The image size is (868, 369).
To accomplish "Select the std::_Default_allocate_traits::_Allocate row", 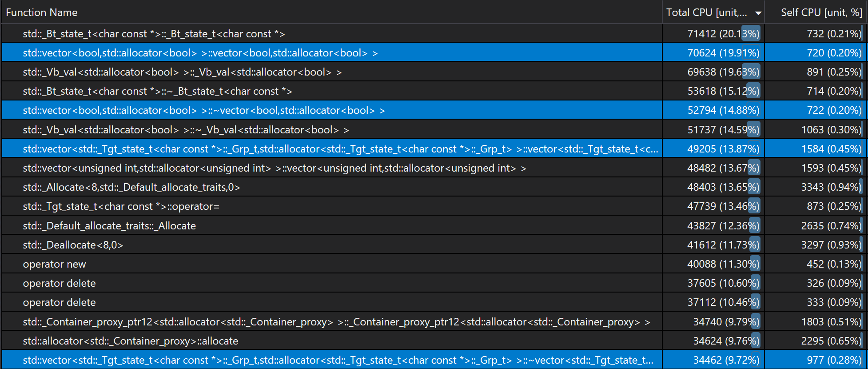I will (x=109, y=226).
